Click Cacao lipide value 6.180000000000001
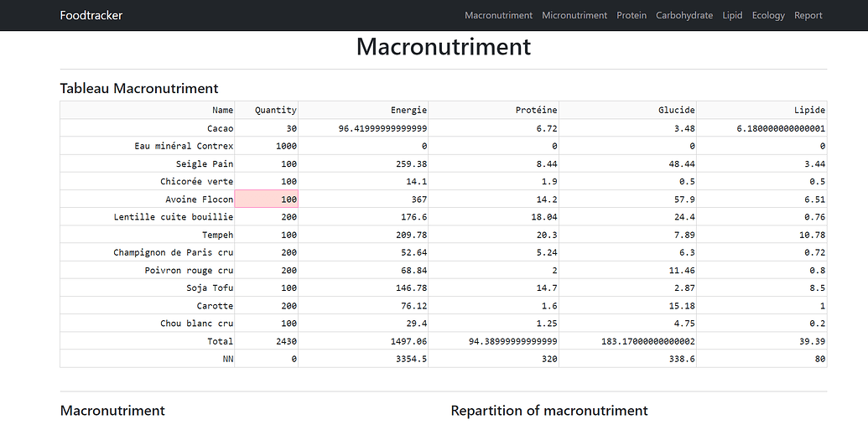 tap(761, 128)
